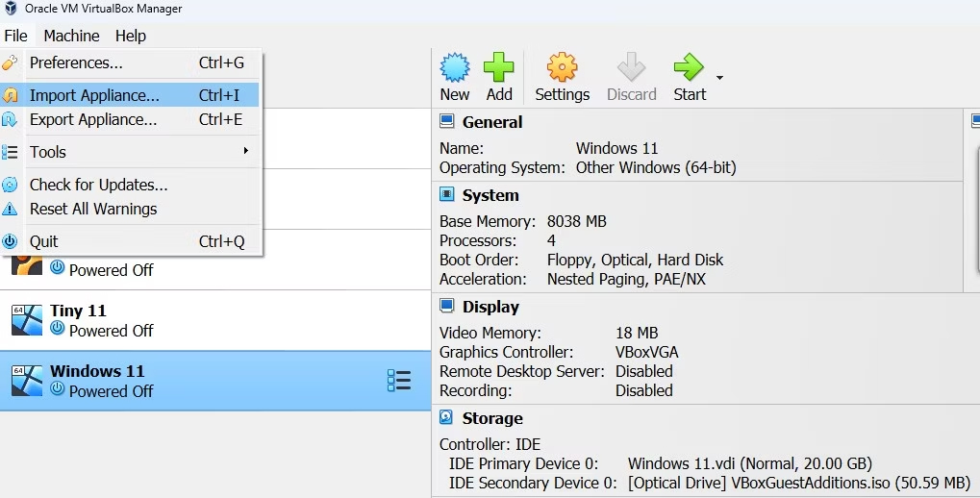Click the New virtual machine icon
Screen dimensions: 980x498
click(454, 69)
